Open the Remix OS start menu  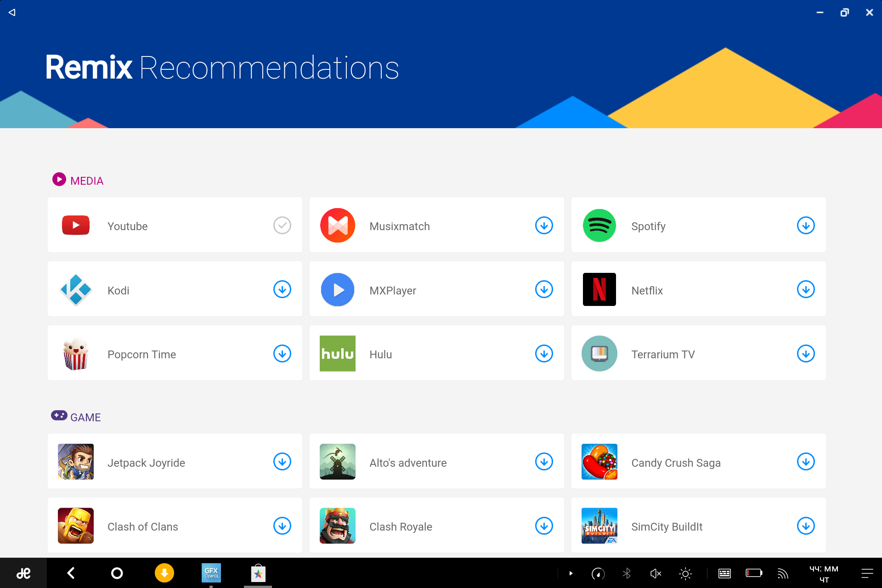click(23, 573)
